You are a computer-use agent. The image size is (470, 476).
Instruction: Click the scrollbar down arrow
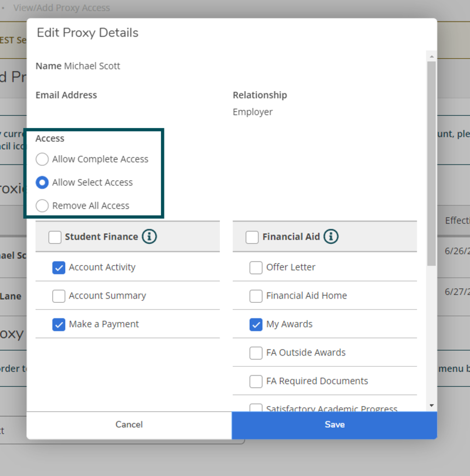[431, 405]
